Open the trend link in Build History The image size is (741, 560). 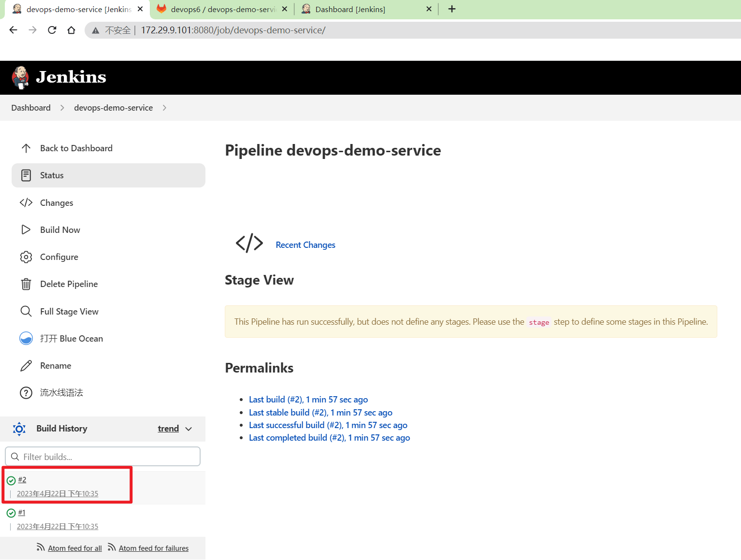pyautogui.click(x=168, y=429)
